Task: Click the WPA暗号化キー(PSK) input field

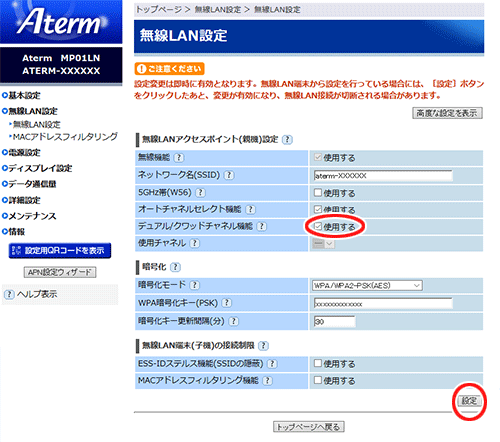Action: tap(383, 304)
